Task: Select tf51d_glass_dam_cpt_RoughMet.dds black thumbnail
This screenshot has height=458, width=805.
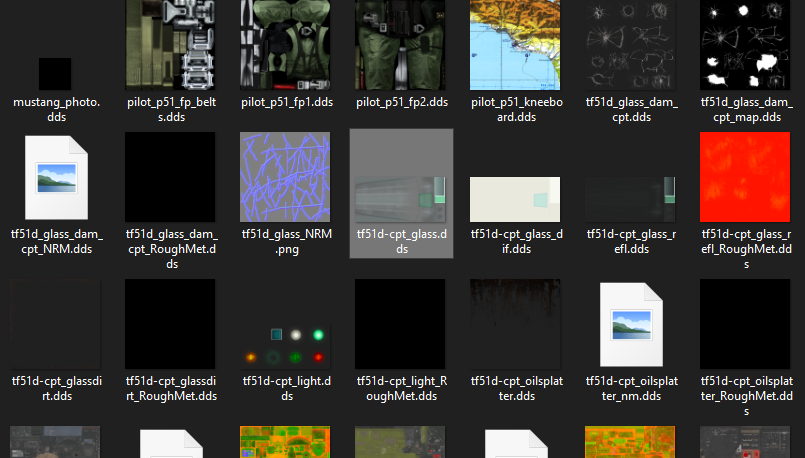Action: point(170,177)
